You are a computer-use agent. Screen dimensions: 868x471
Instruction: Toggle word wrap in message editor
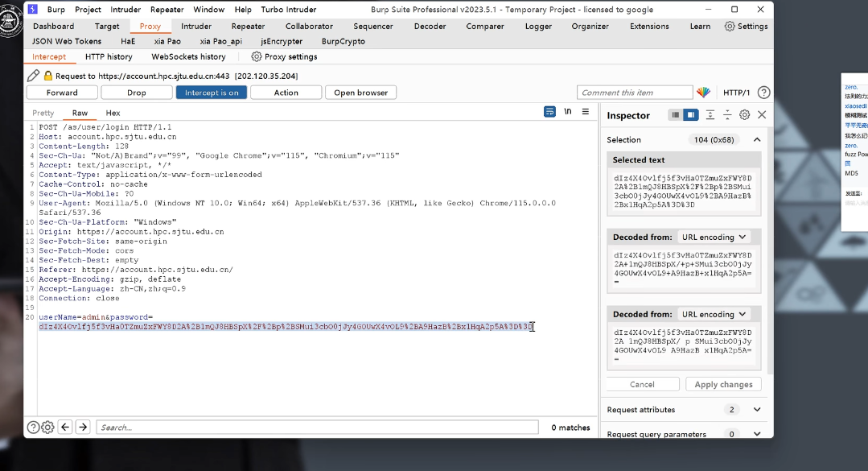tap(550, 112)
